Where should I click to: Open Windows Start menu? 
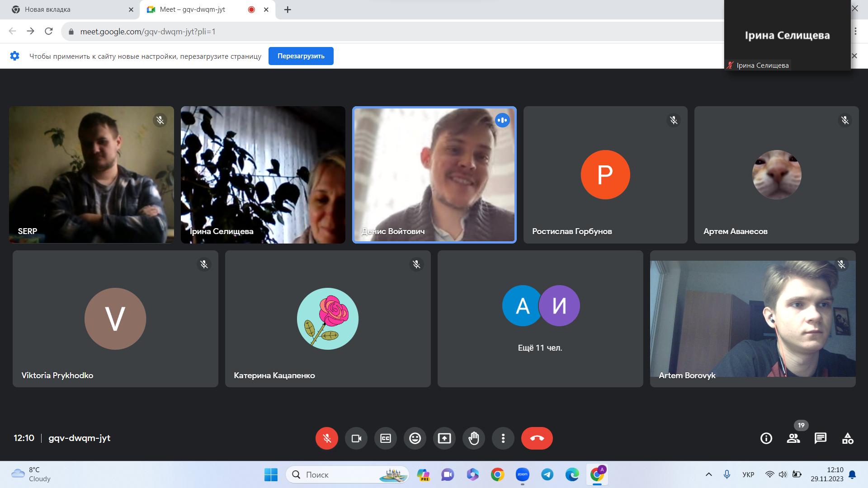click(x=271, y=474)
